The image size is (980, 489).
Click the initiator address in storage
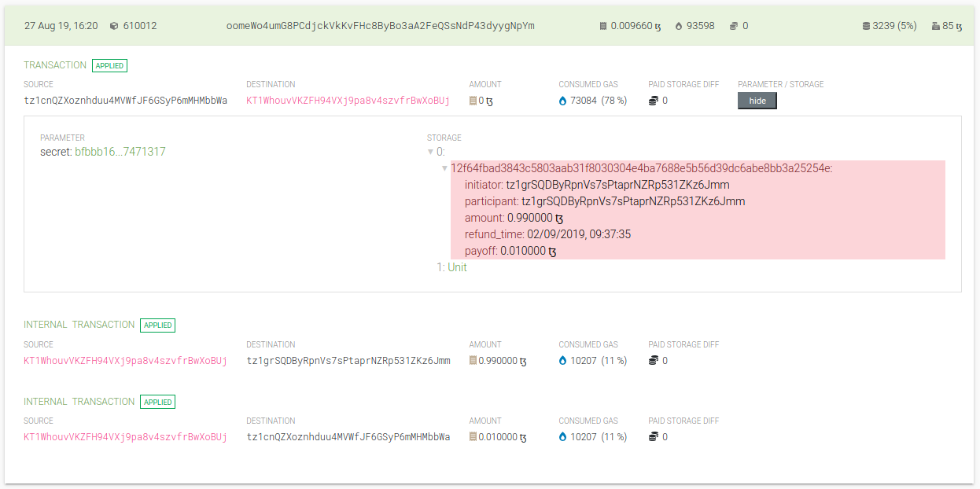pos(617,185)
